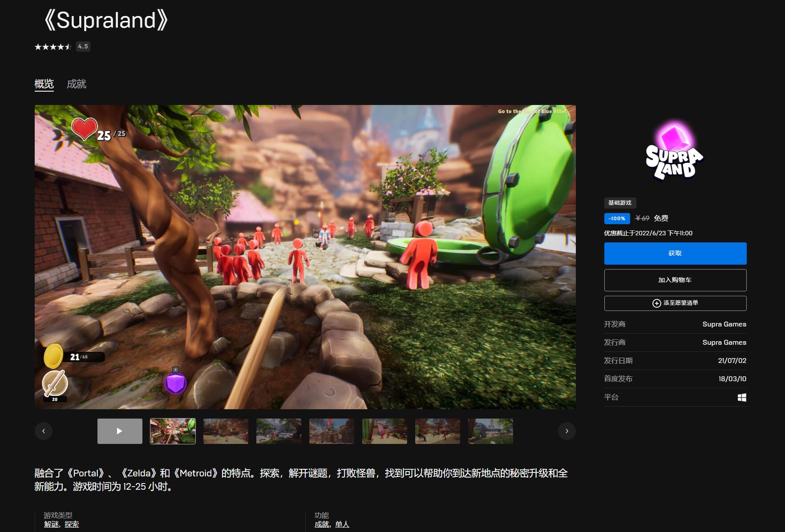
Task: Click the 成就 feature link
Action: tap(322, 524)
